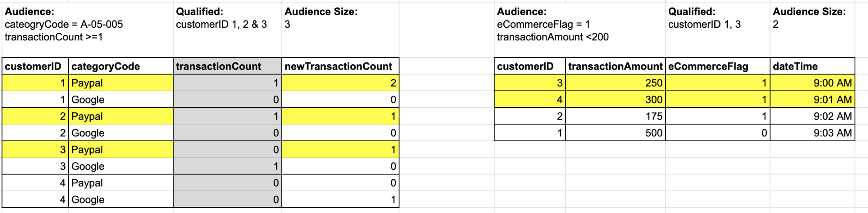
Task: Select the transactionAmount cell containing 250
Action: (615, 83)
